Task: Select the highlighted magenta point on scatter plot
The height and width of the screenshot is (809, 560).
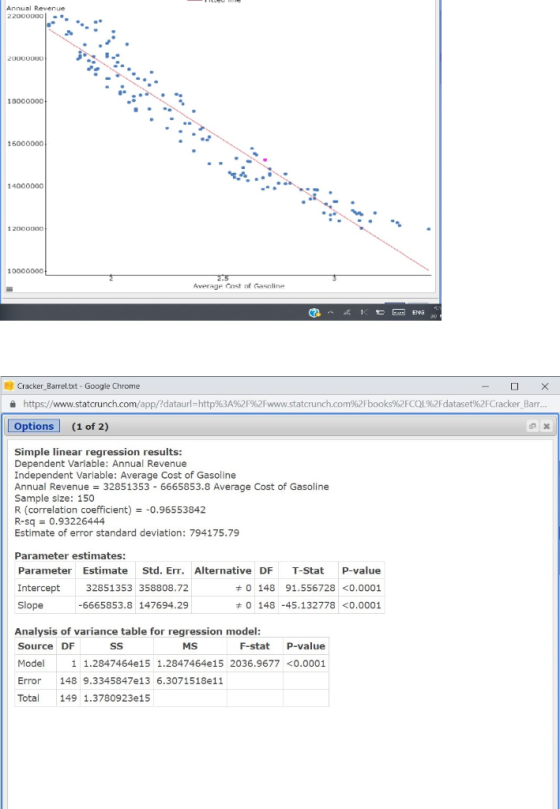Action: coord(265,160)
